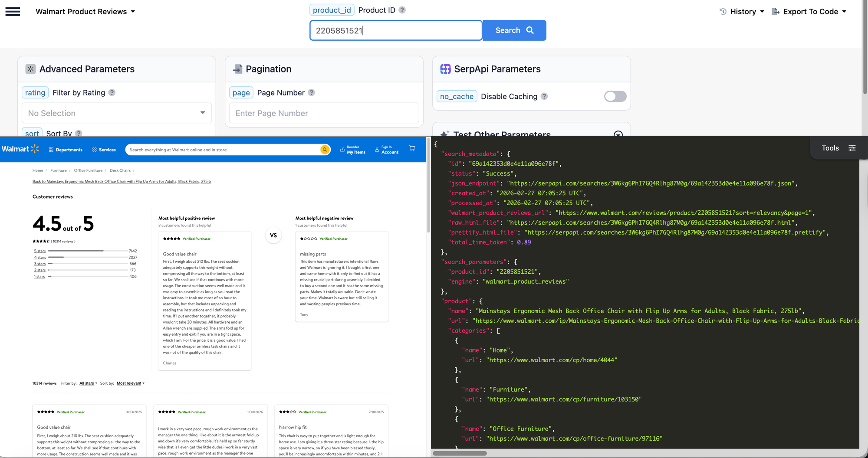
Task: Click the Filter by Rating help icon
Action: click(112, 93)
